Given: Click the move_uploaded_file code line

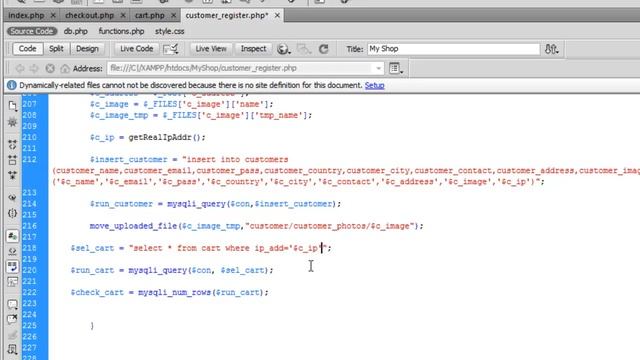Looking at the screenshot, I should coord(256,226).
